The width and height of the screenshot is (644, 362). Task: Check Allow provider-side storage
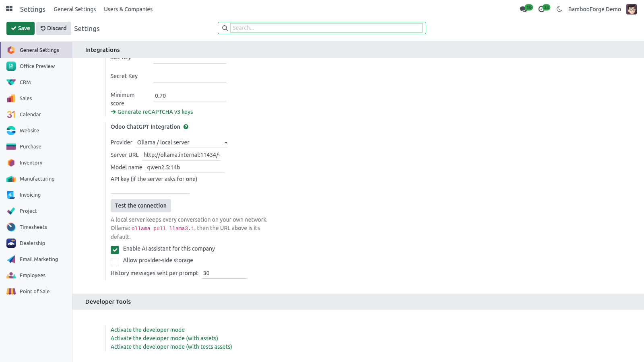(115, 262)
